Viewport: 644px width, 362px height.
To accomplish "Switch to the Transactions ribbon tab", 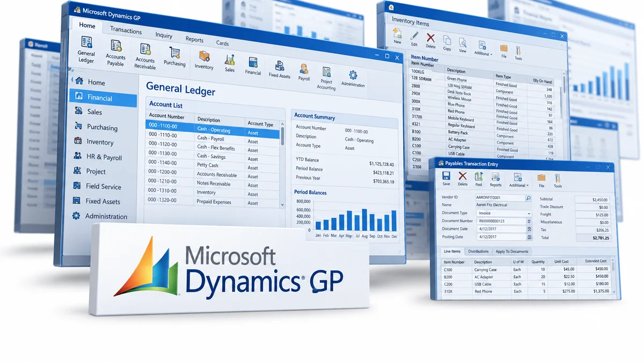I will [x=126, y=31].
